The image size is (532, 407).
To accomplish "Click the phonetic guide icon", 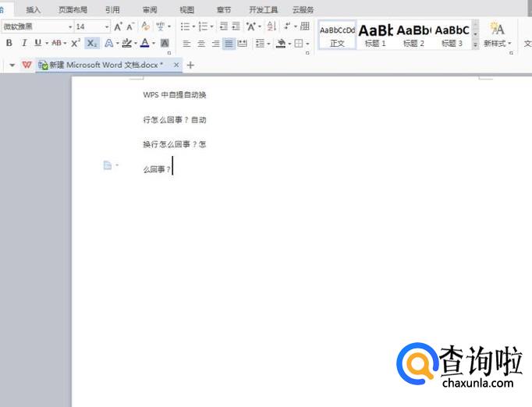I will [160, 26].
